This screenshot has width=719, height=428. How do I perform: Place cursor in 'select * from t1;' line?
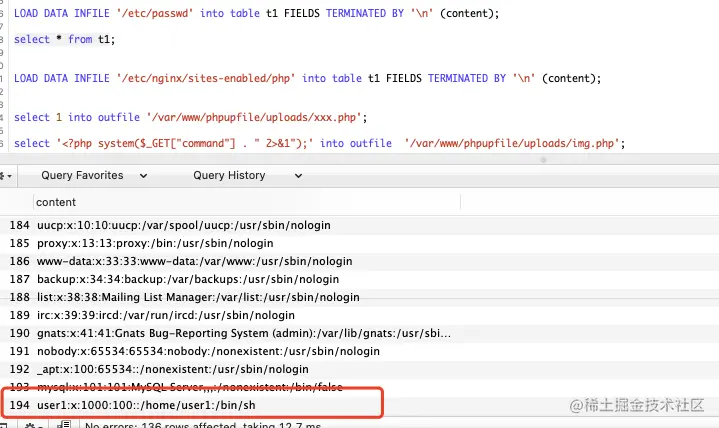point(64,39)
